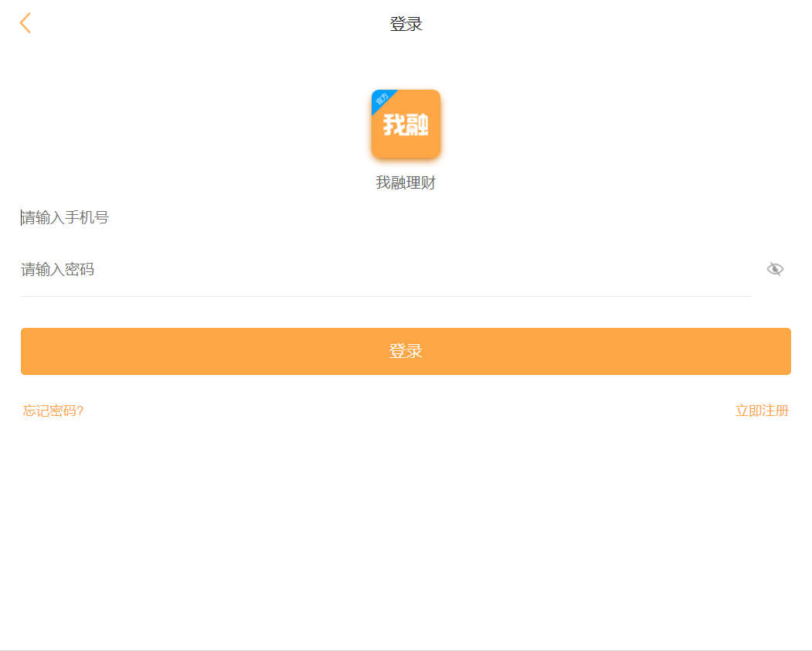This screenshot has height=651, width=812.
Task: Click the 我融 app logo
Action: coord(406,124)
